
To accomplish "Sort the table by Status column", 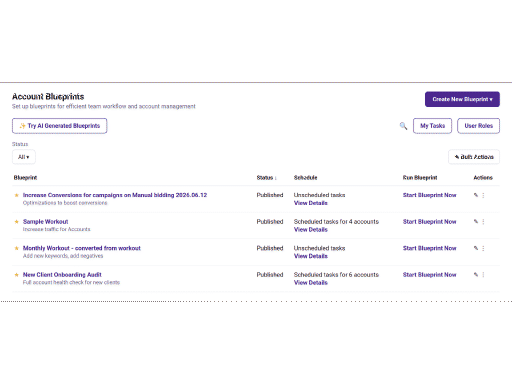I will pos(267,178).
